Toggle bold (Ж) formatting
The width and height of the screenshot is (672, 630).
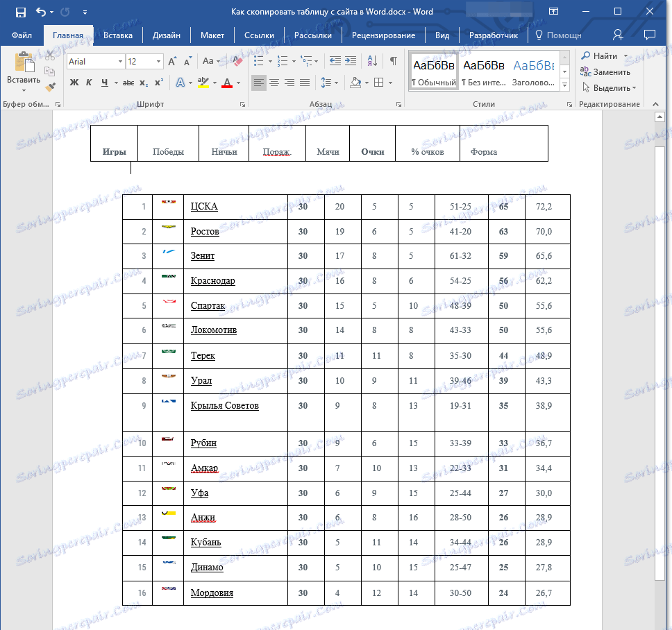pyautogui.click(x=74, y=83)
